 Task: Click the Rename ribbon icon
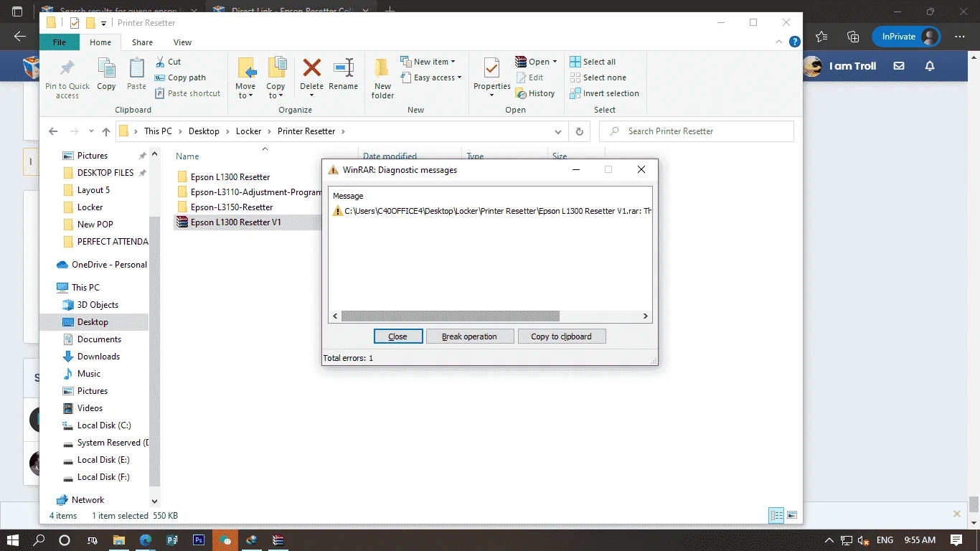click(x=343, y=75)
